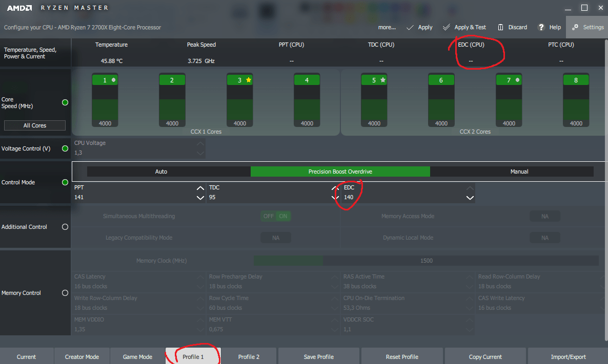
Task: Click the Save Profile button
Action: coord(319,357)
